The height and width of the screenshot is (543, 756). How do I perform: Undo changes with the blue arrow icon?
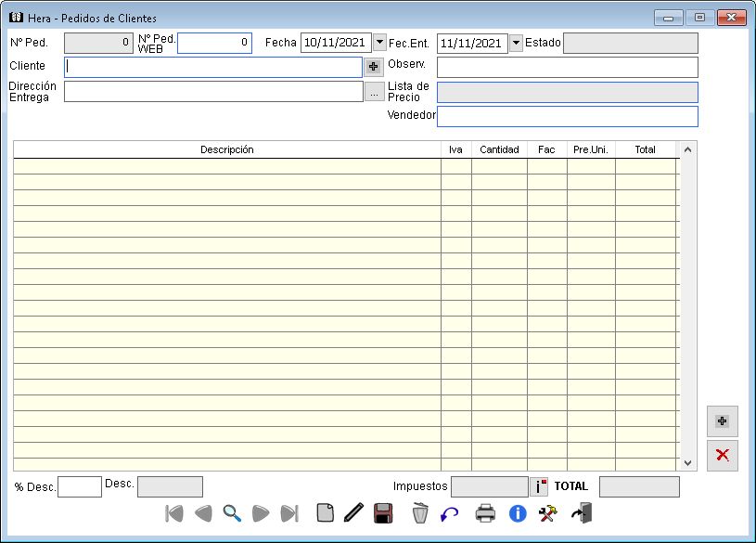click(x=450, y=513)
